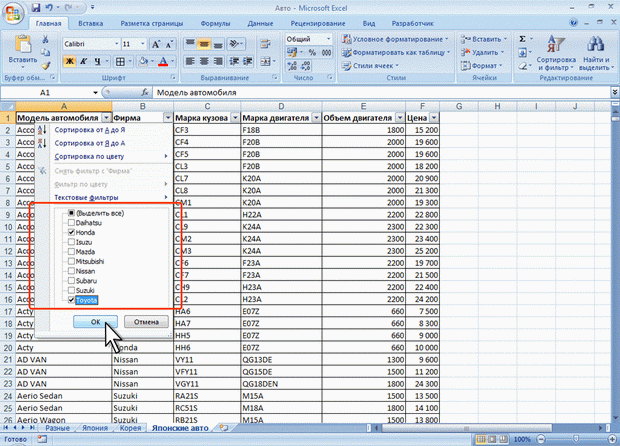
Task: Open filter dropdown for Цена column
Action: 434,118
